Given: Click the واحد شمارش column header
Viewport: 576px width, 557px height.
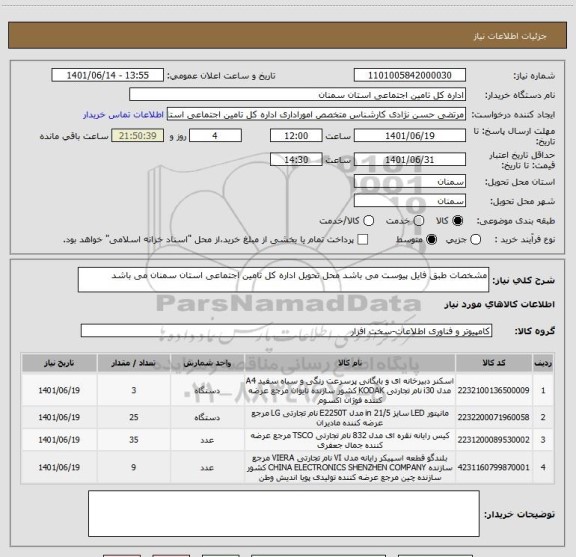Looking at the screenshot, I should click(207, 363).
